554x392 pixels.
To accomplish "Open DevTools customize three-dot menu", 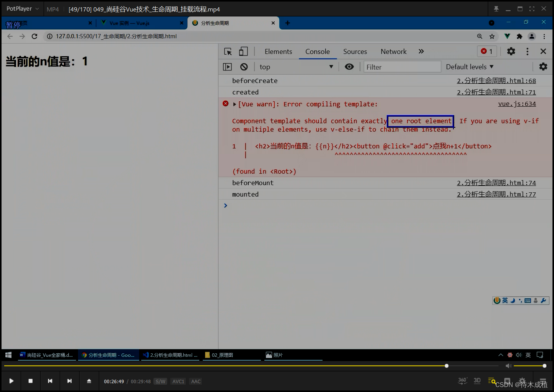I will (x=528, y=51).
